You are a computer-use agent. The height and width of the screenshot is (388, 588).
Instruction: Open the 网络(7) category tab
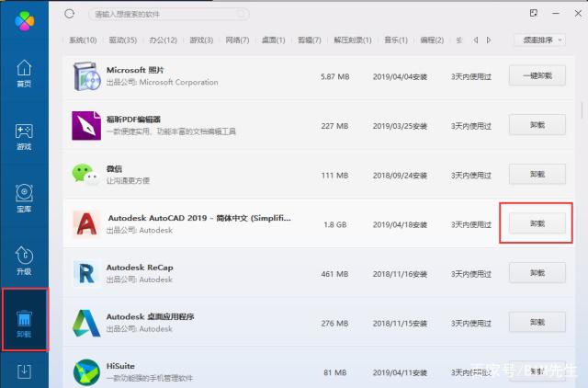(x=238, y=40)
